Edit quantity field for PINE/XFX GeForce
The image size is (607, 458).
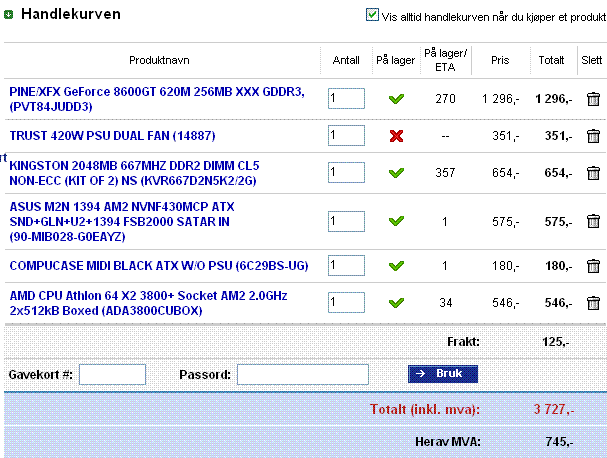tap(346, 98)
